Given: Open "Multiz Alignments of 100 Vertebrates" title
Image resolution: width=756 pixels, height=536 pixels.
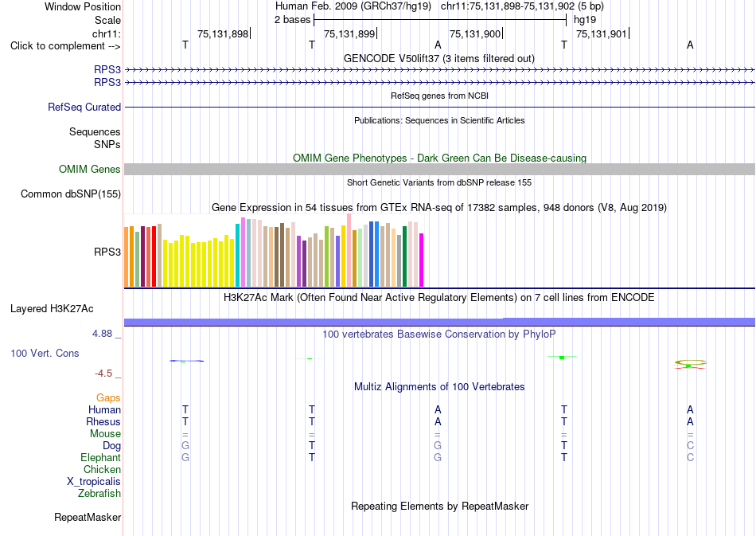Looking at the screenshot, I should point(439,386).
